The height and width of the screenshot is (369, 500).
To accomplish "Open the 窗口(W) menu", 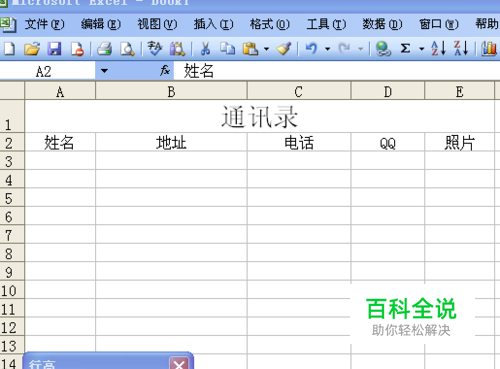I will (439, 24).
